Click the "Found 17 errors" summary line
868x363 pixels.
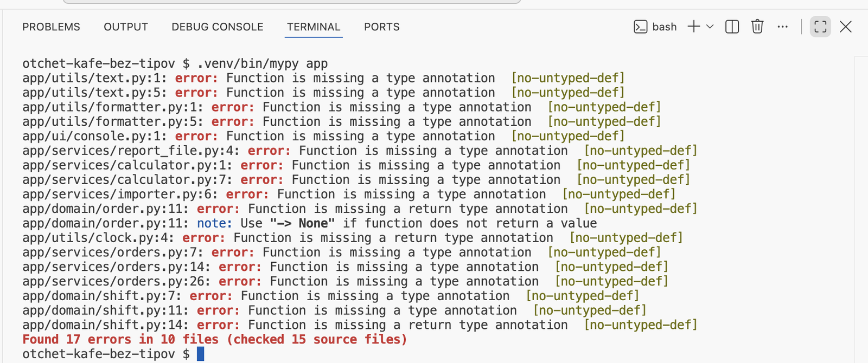[x=215, y=340]
